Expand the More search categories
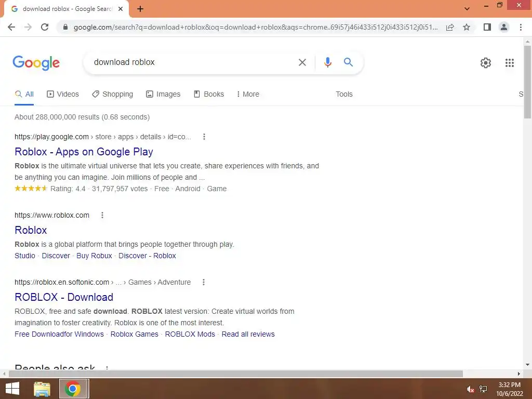The height and width of the screenshot is (399, 532). coord(248,95)
